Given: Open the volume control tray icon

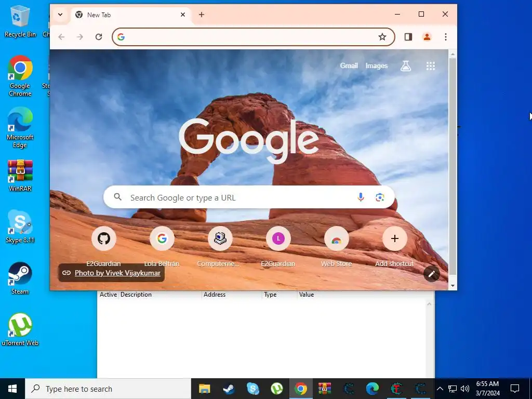Looking at the screenshot, I should click(x=465, y=389).
